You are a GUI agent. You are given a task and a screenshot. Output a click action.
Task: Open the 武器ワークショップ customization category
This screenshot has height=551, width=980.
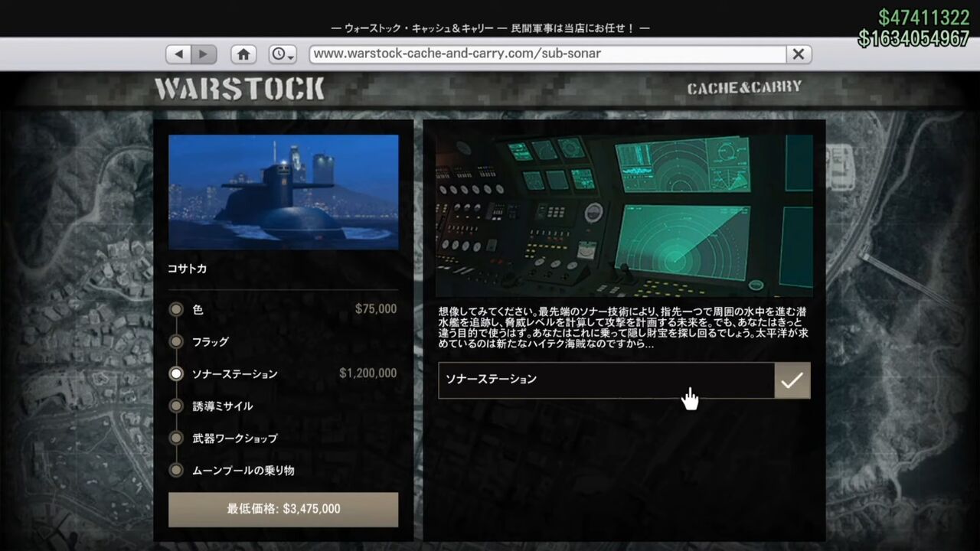(x=234, y=439)
